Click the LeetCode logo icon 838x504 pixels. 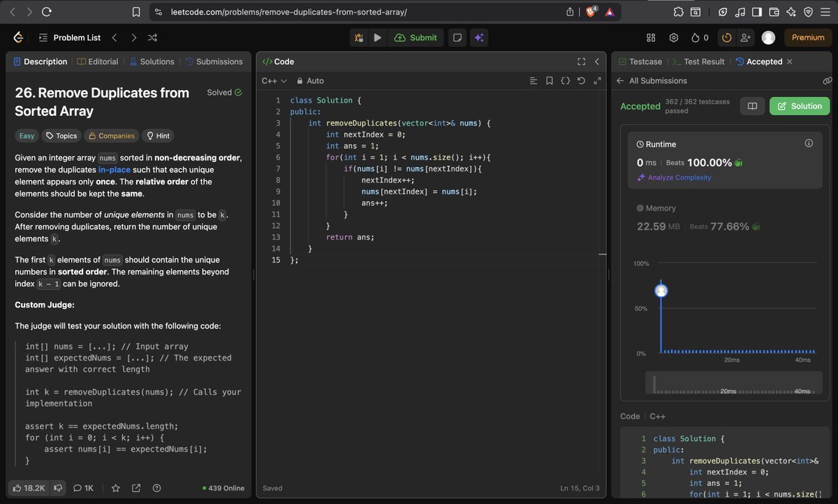click(18, 38)
